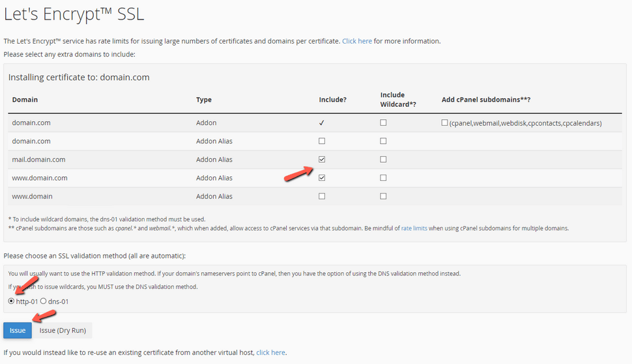Click 'Please select any extra domains to include' text

click(x=69, y=54)
